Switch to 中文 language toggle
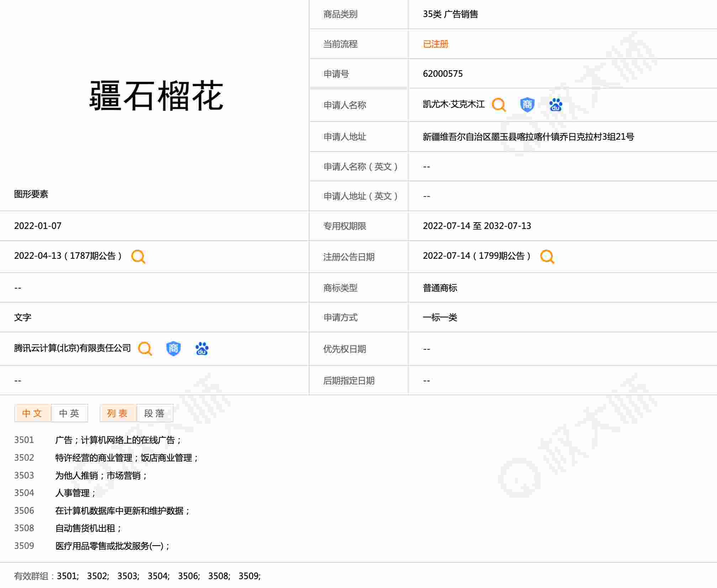Viewport: 717px width, 588px height. [x=32, y=413]
